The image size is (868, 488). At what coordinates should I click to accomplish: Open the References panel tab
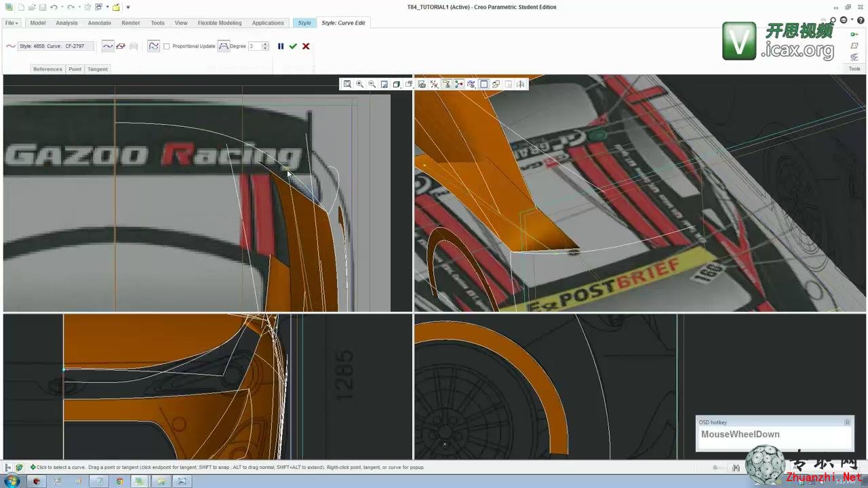point(47,69)
